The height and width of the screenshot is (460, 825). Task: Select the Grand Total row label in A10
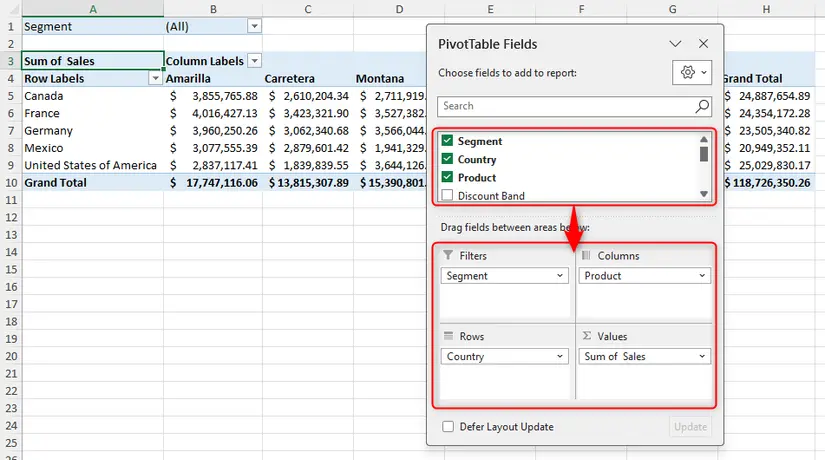[x=93, y=183]
